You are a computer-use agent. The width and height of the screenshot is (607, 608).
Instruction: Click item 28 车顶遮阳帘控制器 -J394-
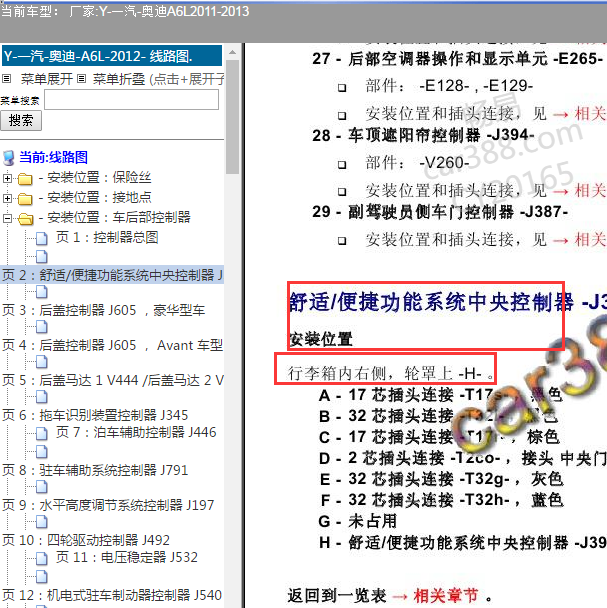tap(423, 135)
